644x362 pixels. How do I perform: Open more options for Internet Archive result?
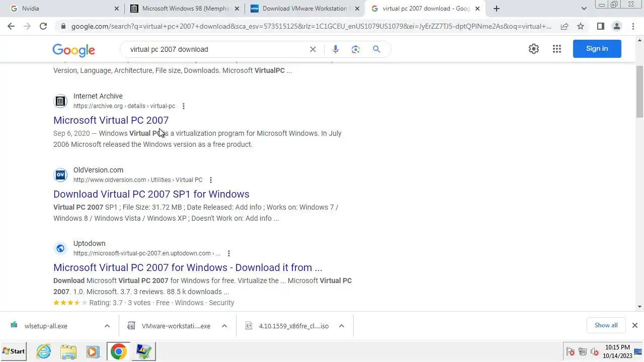pos(184,106)
